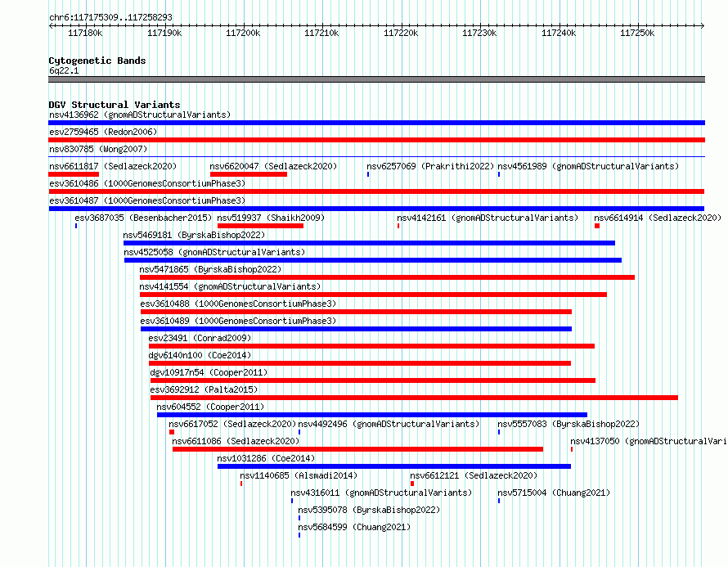The height and width of the screenshot is (567, 728).
Task: Select the blue nsv5469181 variant bar
Action: 369,243
